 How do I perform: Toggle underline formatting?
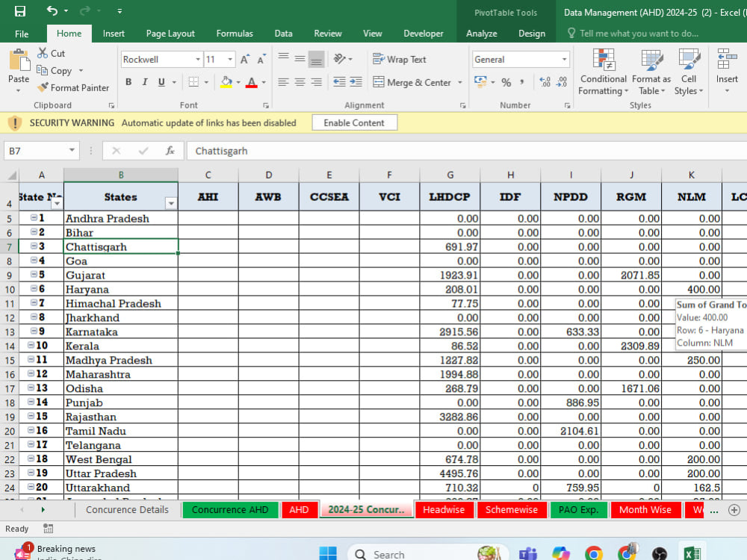[x=161, y=82]
